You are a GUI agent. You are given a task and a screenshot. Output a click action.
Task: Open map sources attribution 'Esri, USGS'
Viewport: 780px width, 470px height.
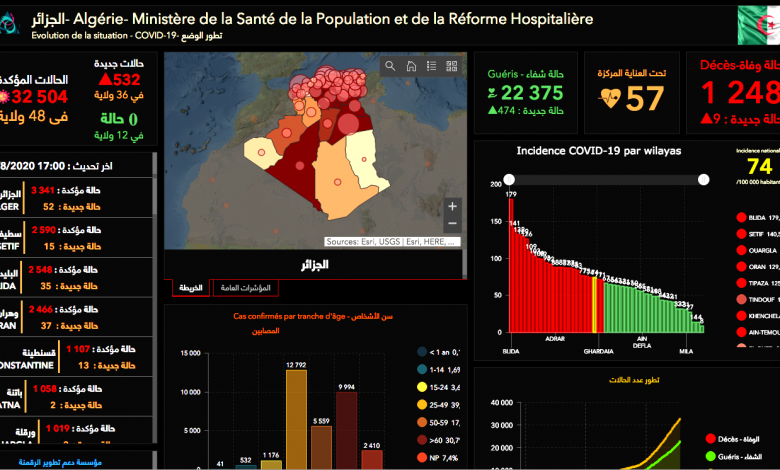(392, 242)
